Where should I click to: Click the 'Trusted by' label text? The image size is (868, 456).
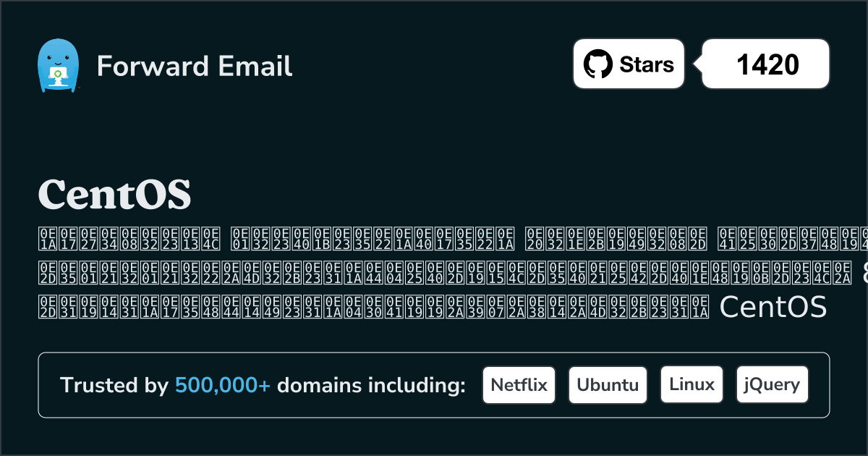(x=114, y=386)
